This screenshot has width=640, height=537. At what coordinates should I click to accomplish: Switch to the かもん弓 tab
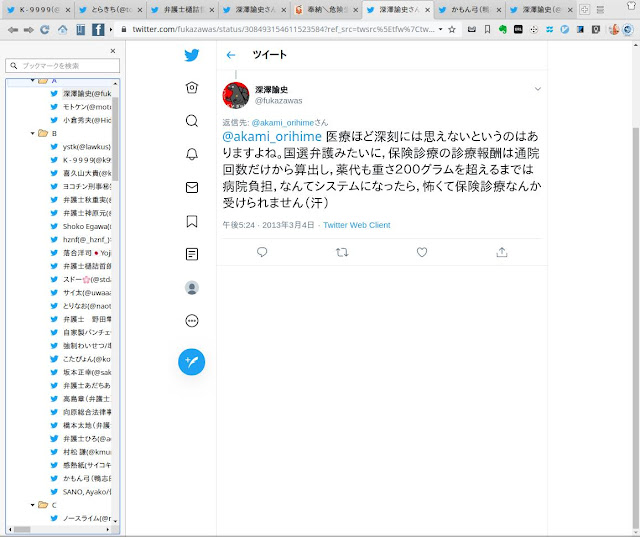pos(469,10)
